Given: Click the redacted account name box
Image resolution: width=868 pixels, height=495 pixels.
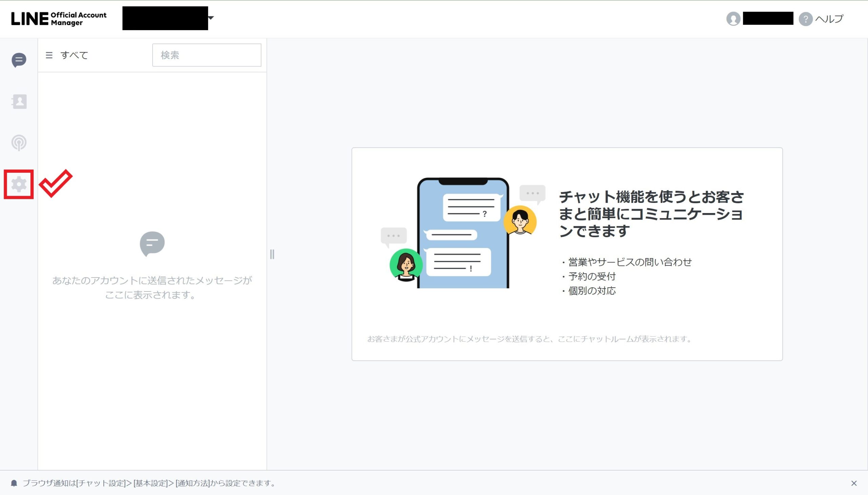Looking at the screenshot, I should point(165,18).
